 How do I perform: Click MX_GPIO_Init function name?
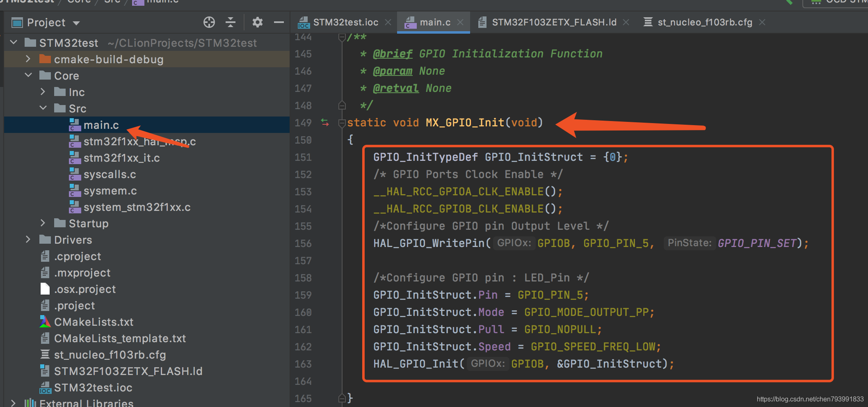click(x=465, y=123)
